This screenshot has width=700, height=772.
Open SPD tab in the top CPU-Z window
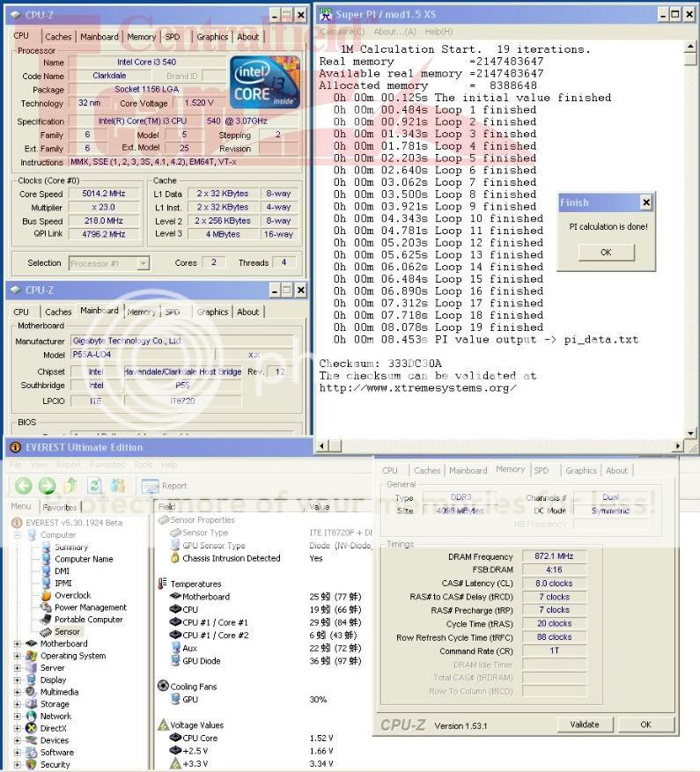coord(173,37)
